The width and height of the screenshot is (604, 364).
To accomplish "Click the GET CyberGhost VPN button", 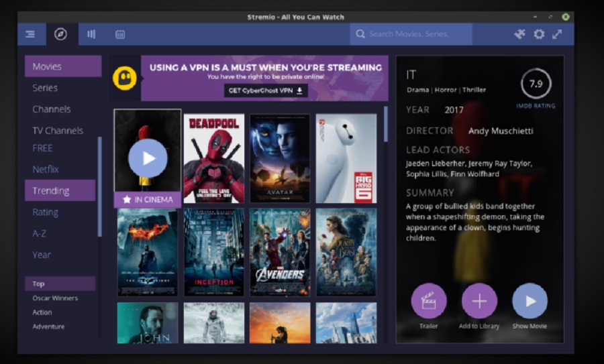I will (x=266, y=90).
